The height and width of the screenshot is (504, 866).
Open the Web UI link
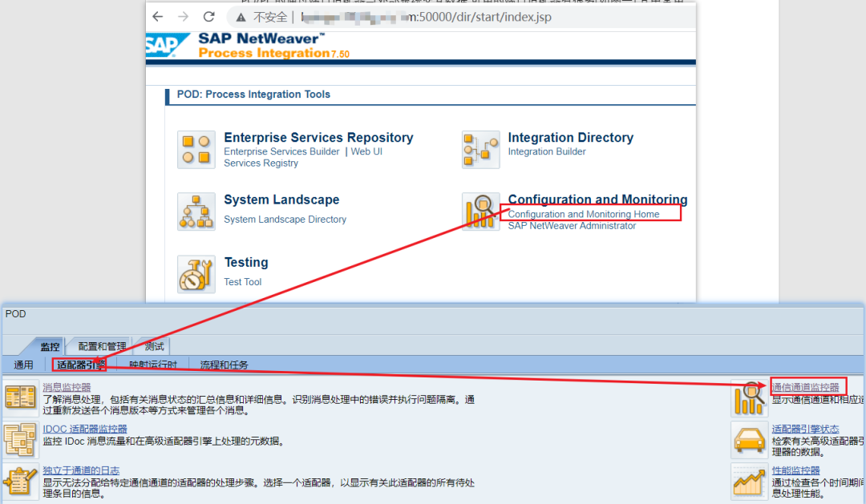366,151
